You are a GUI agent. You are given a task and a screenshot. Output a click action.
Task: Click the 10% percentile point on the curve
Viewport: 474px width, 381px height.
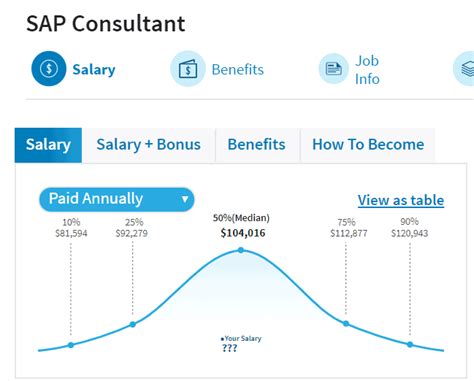point(71,345)
